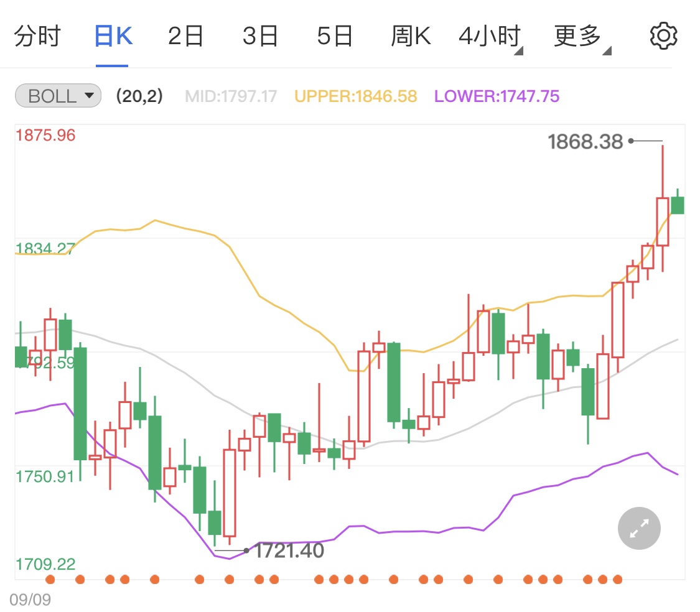This screenshot has height=612, width=700.
Task: Open the BOLL indicator dropdown
Action: coord(57,95)
